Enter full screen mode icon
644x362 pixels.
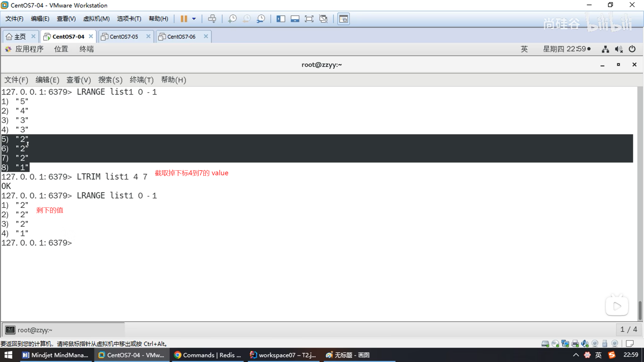pos(309,19)
